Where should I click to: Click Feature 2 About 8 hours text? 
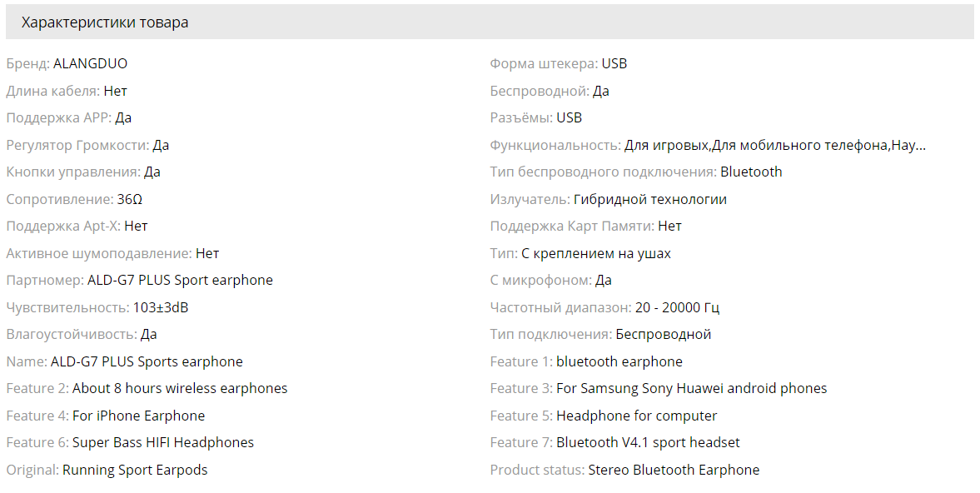pyautogui.click(x=180, y=389)
